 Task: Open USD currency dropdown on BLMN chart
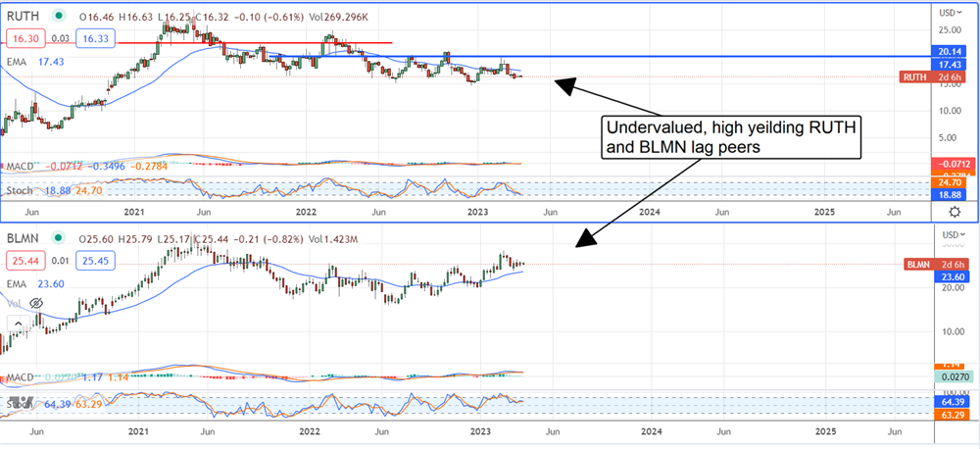(955, 234)
